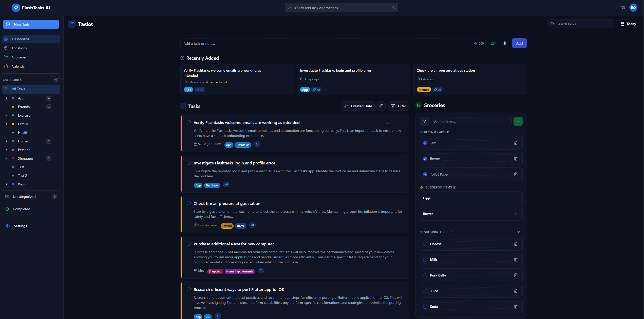The image size is (644, 319).
Task: Open the Created Date sort dropdown
Action: (x=358, y=106)
